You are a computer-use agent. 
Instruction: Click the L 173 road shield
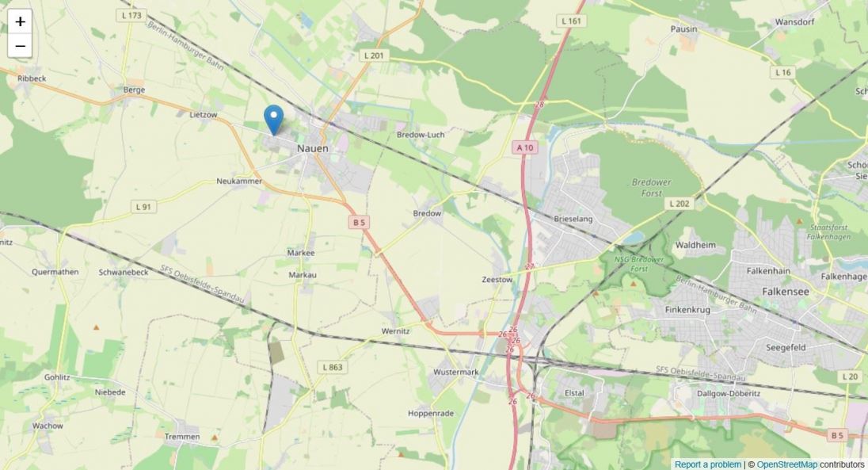pos(131,16)
